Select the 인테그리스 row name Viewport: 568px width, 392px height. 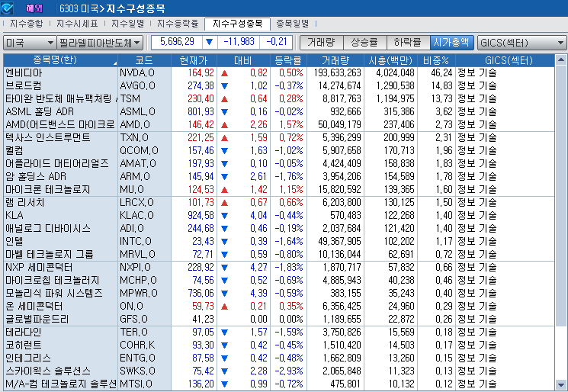tap(28, 358)
